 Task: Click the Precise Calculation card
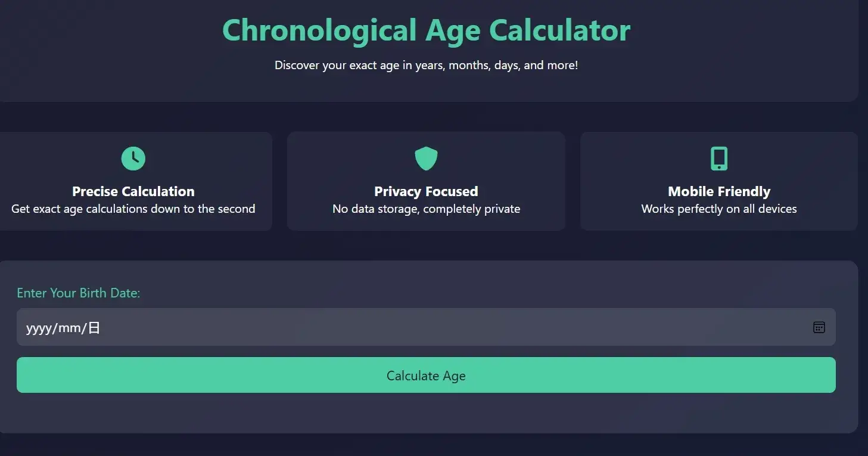pos(133,181)
